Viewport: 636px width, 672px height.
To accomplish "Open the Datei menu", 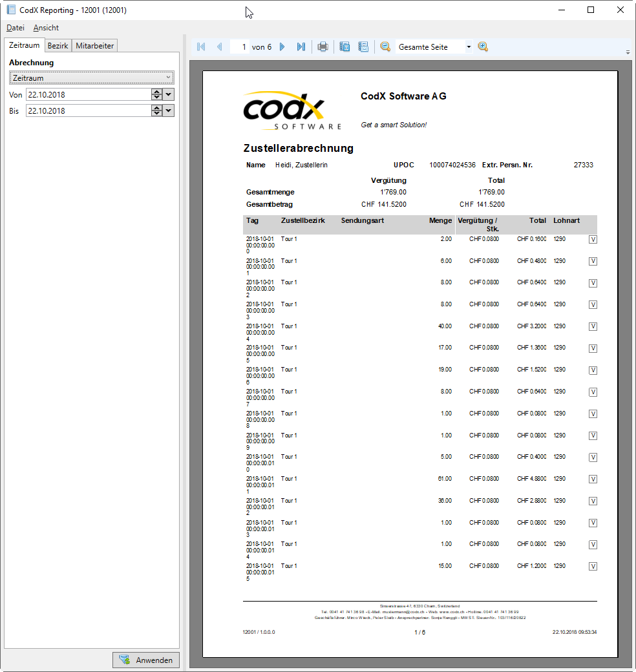I will 16,27.
